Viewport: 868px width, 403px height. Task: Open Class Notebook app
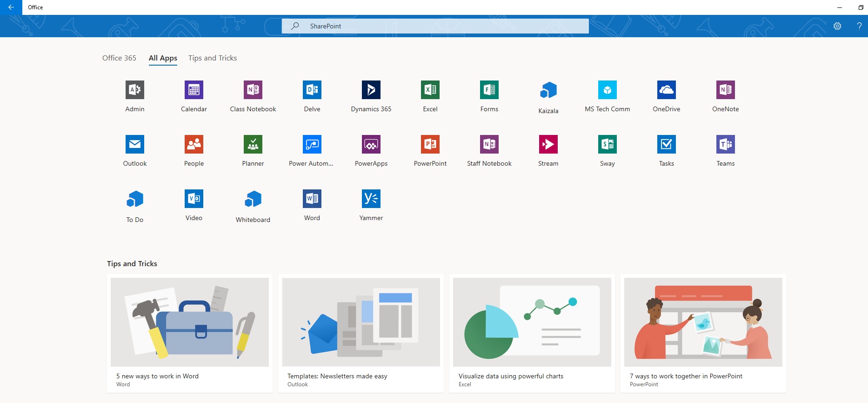(253, 90)
